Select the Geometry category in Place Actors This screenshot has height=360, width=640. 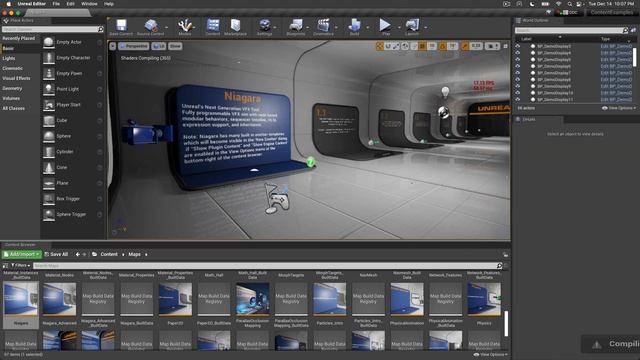point(12,89)
